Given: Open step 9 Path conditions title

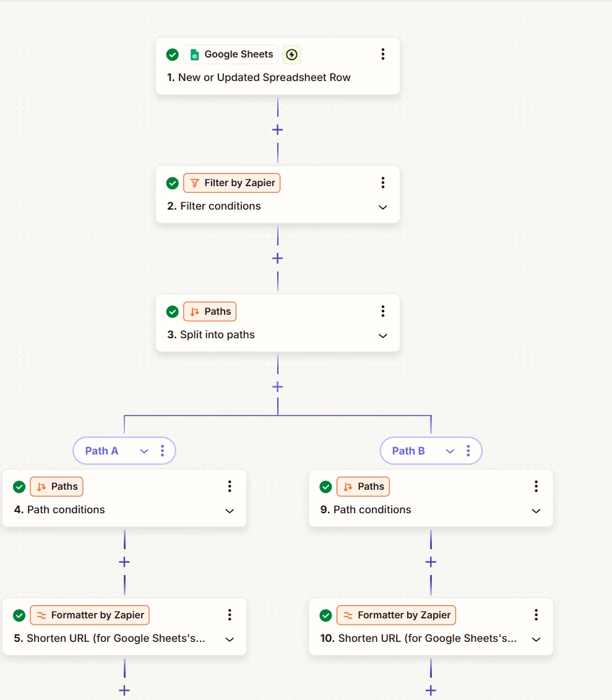Looking at the screenshot, I should [366, 510].
